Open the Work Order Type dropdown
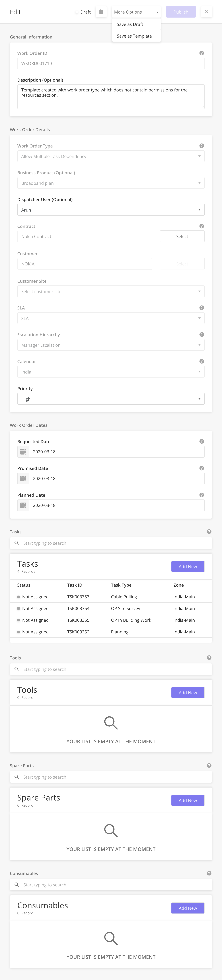The height and width of the screenshot is (980, 222). (x=111, y=156)
